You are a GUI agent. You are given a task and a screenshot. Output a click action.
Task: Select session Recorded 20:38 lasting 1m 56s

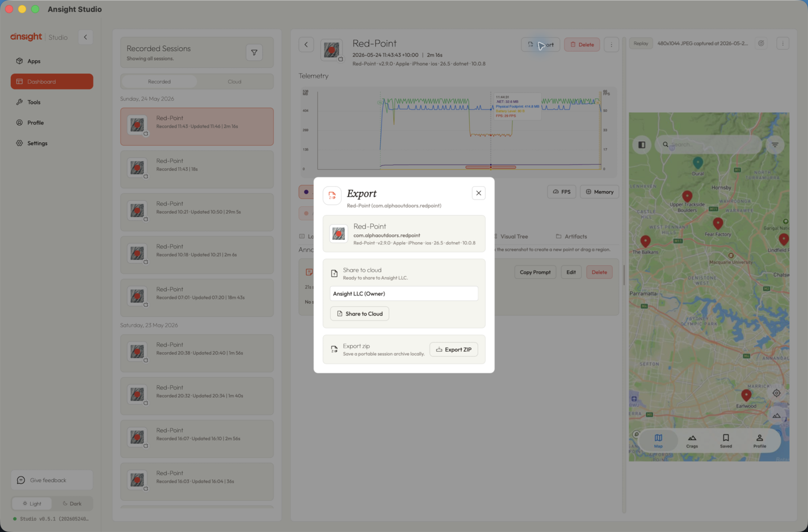tap(197, 353)
